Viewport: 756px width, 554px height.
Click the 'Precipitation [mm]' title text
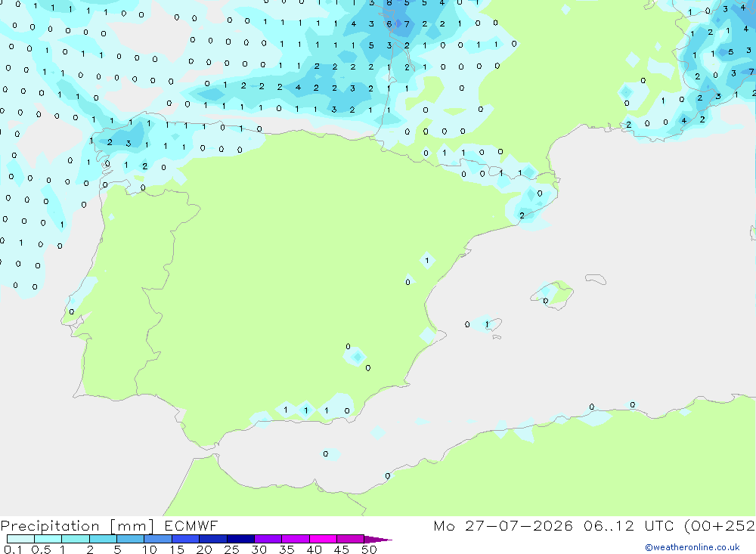(x=77, y=526)
